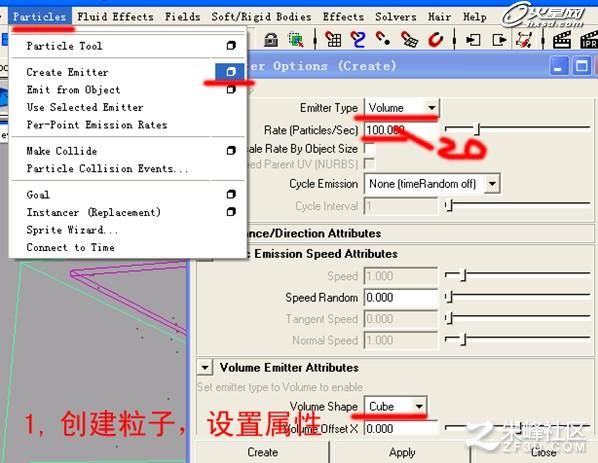This screenshot has height=463, width=598.
Task: Click the Snap to points magnet icon
Action: (x=383, y=39)
